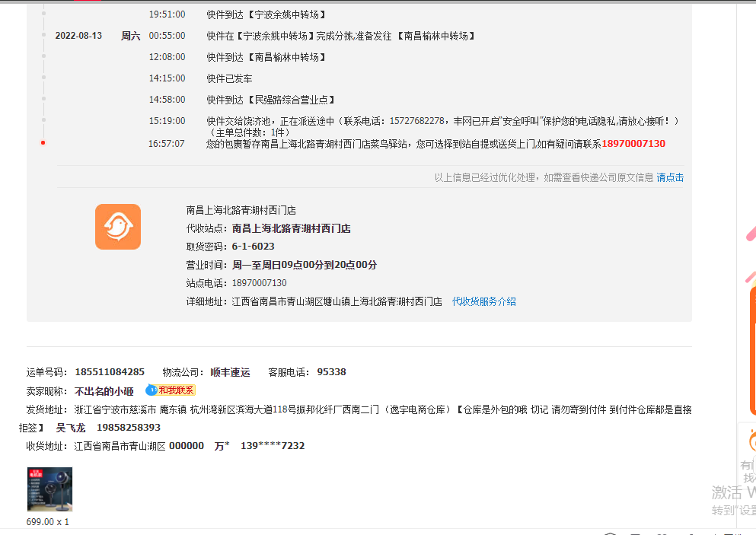756x535 pixels.
Task: Click business hours 周一至周日09点00分到20点00分
Action: point(305,265)
